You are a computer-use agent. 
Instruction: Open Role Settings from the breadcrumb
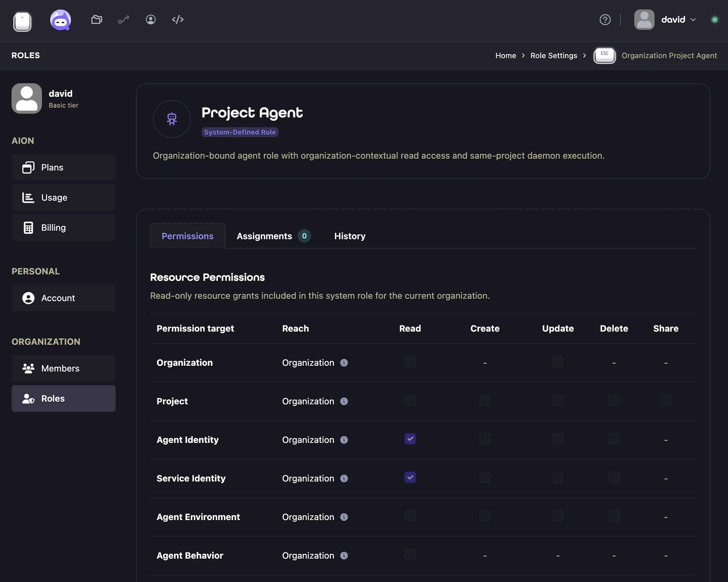tap(553, 55)
